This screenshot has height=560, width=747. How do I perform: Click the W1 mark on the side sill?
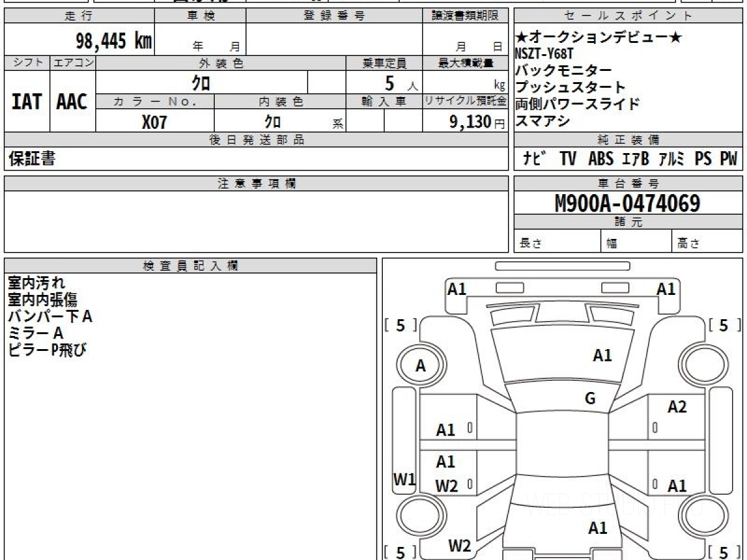click(x=404, y=479)
